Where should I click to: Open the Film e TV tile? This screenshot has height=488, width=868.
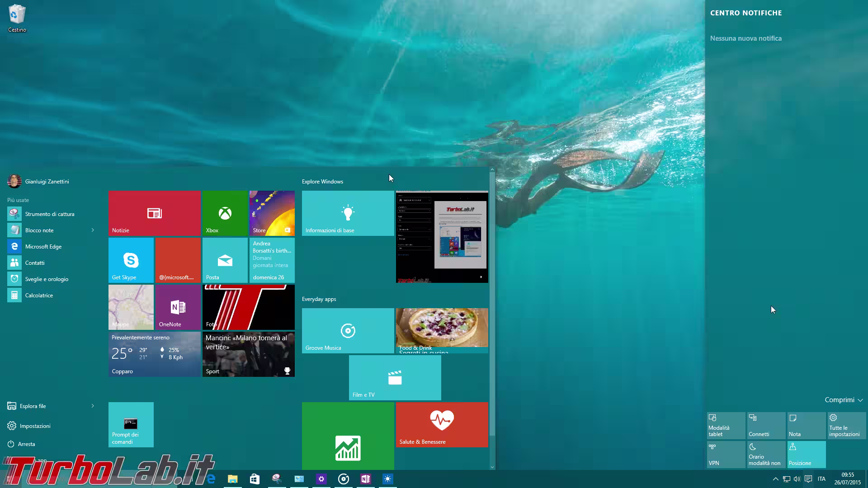pos(395,377)
